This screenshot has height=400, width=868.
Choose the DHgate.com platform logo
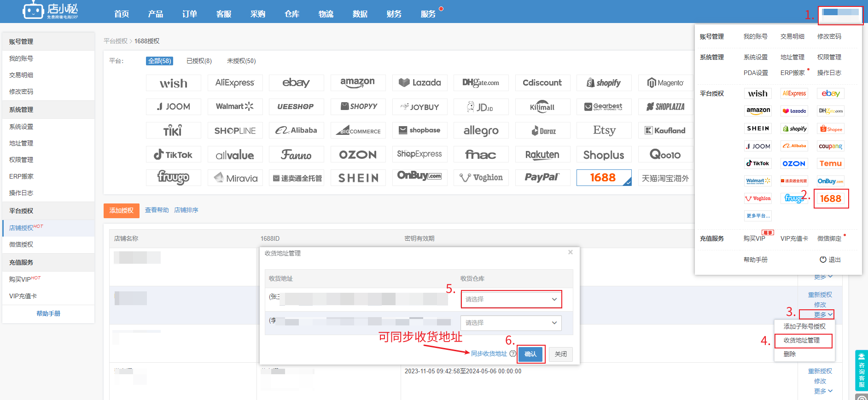coord(481,83)
